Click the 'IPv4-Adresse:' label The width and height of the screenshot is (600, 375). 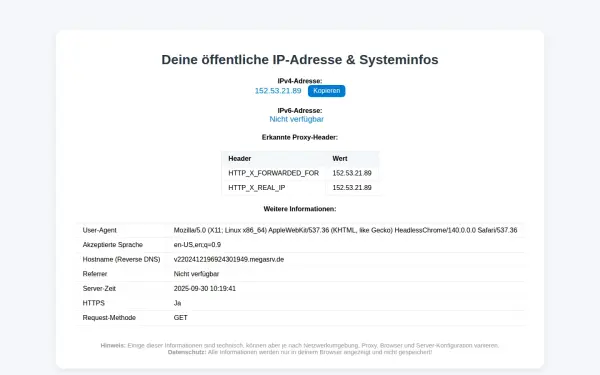pos(300,81)
